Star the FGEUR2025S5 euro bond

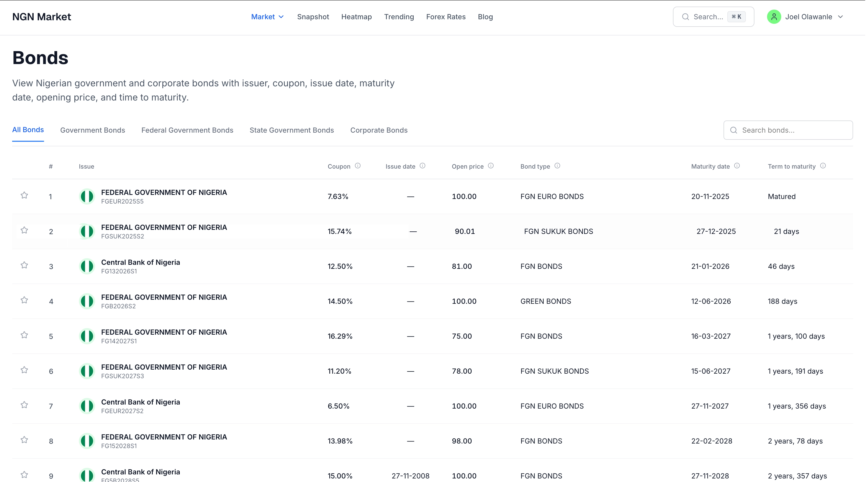pos(24,195)
